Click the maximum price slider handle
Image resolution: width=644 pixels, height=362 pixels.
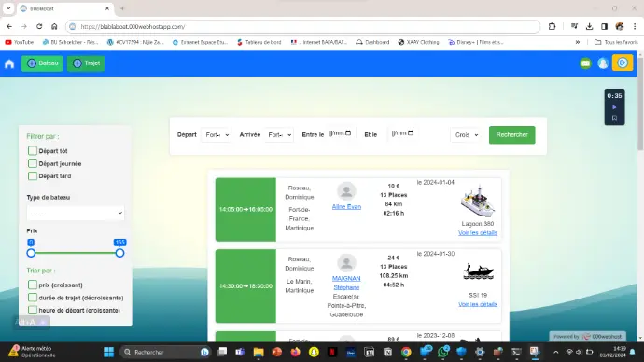click(x=119, y=253)
